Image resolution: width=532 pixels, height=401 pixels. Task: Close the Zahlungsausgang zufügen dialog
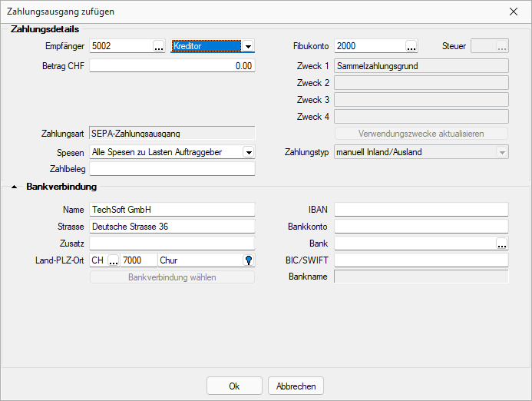click(513, 12)
